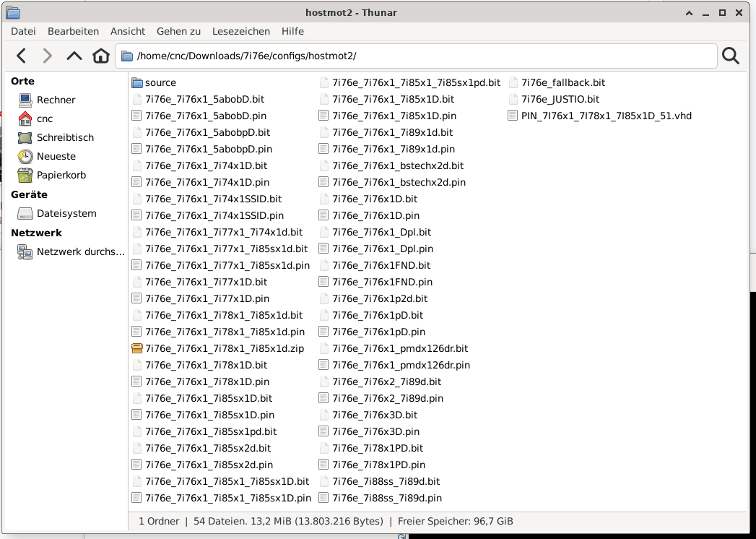Image resolution: width=756 pixels, height=539 pixels.
Task: Open the Gehen zu menu
Action: pyautogui.click(x=178, y=31)
